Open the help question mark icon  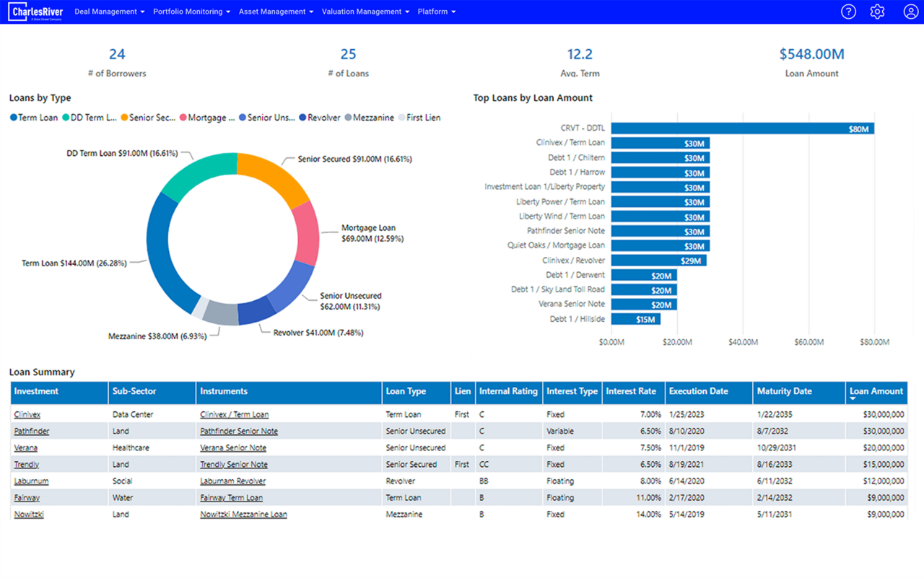pos(848,12)
